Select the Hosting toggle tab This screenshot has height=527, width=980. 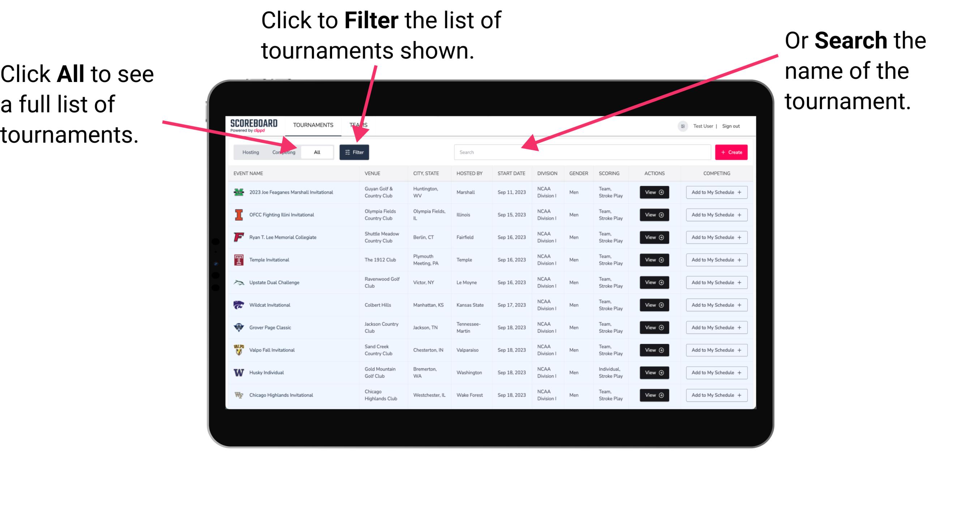249,152
